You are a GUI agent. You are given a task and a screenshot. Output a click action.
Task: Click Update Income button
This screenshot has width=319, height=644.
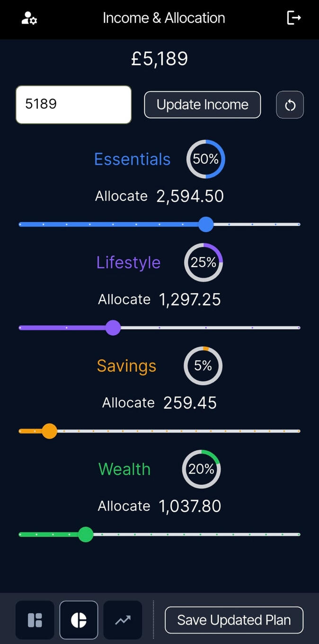click(203, 105)
